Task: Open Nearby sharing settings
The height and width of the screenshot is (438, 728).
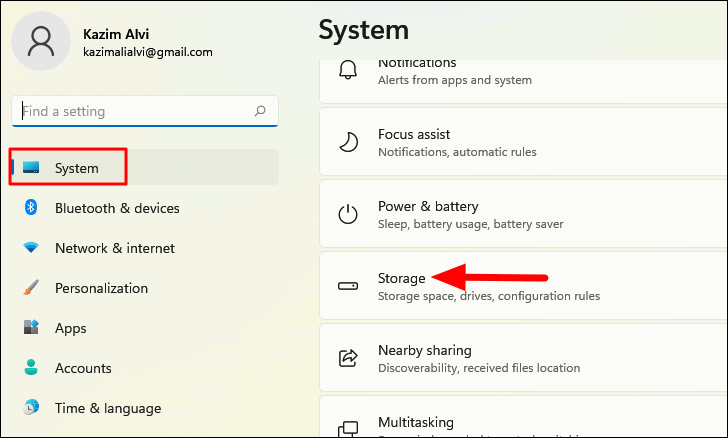Action: (x=523, y=358)
